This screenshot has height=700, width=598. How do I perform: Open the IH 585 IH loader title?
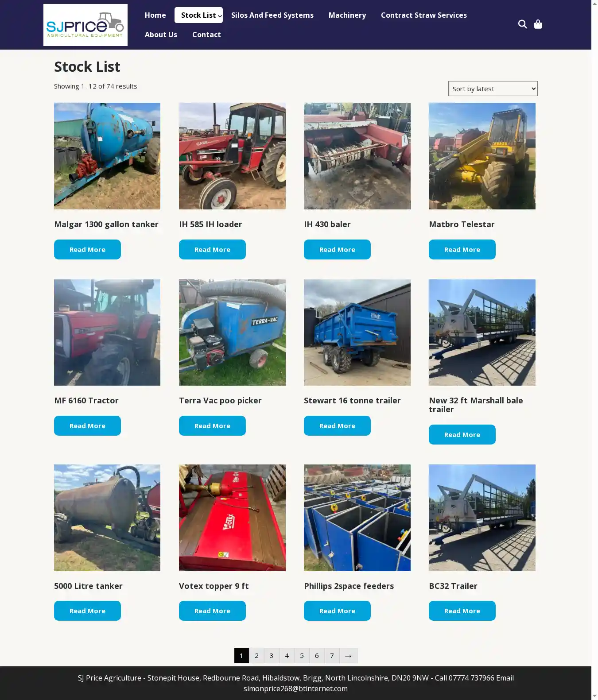pyautogui.click(x=210, y=224)
